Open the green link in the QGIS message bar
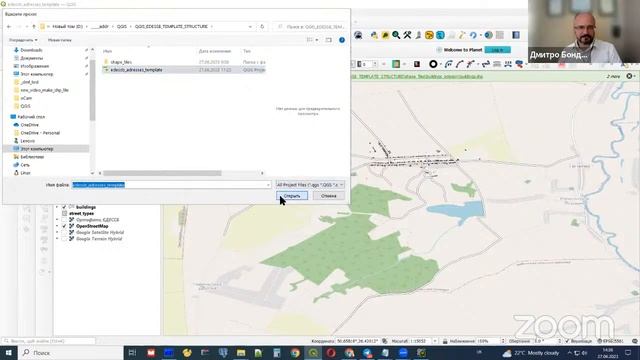 coord(417,76)
